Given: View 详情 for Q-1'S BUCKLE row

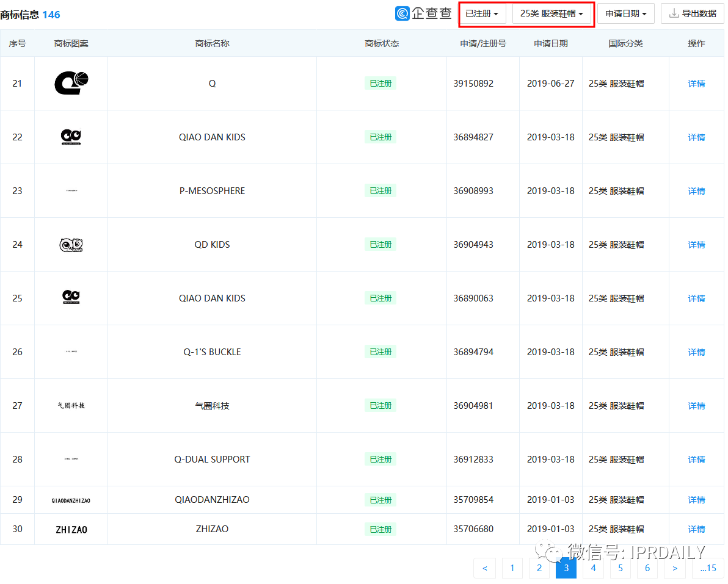Looking at the screenshot, I should tap(696, 352).
